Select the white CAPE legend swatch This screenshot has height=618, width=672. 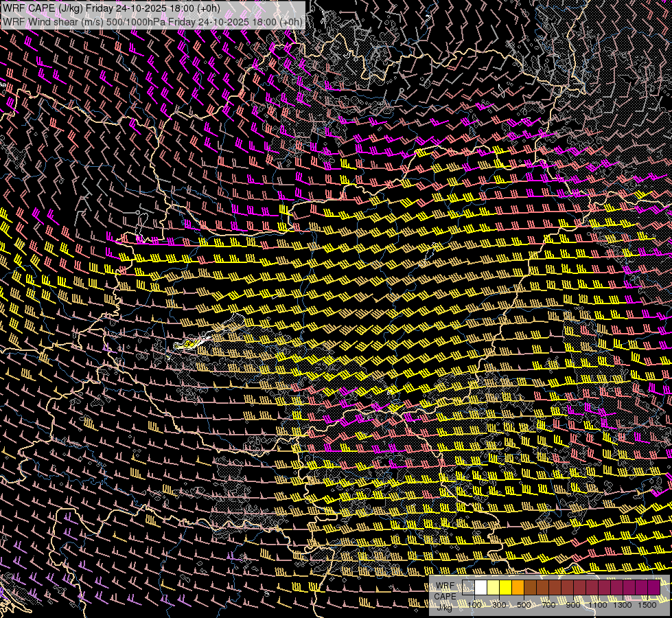click(481, 588)
